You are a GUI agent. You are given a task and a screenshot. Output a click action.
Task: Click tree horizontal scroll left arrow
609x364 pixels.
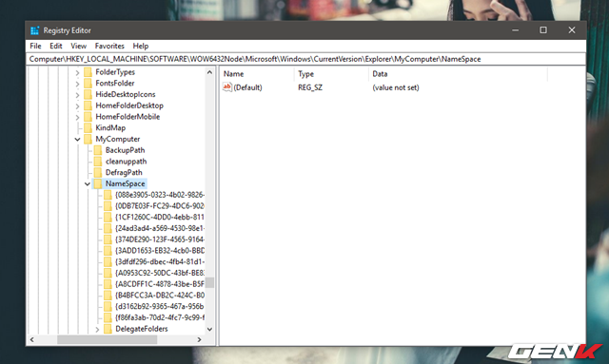(31, 339)
